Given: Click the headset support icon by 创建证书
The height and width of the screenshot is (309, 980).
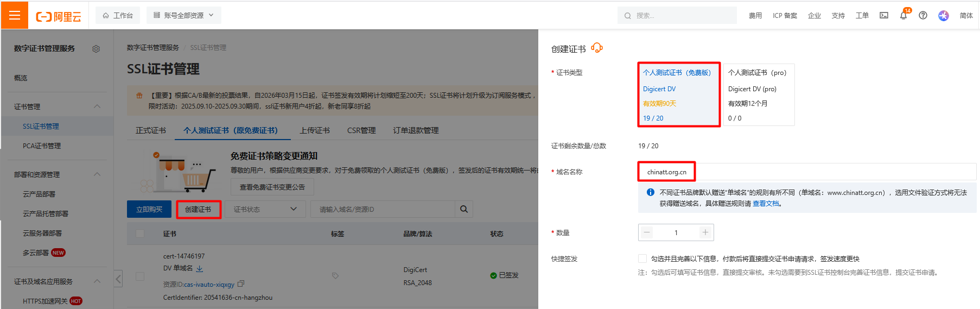Looking at the screenshot, I should tap(597, 48).
